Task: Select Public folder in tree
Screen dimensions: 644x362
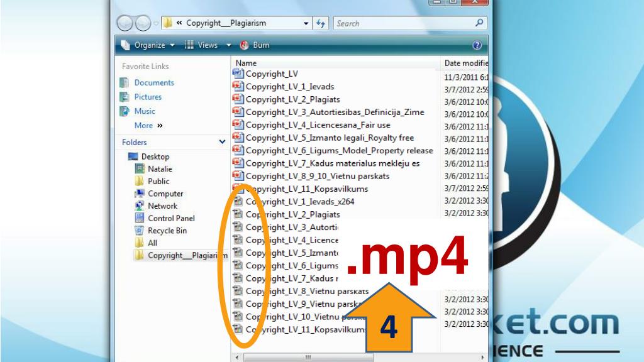Action: (x=158, y=181)
